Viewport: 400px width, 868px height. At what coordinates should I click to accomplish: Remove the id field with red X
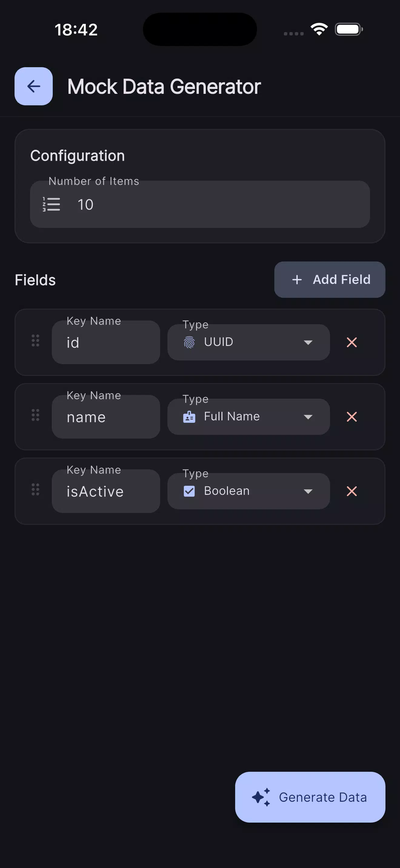tap(352, 342)
